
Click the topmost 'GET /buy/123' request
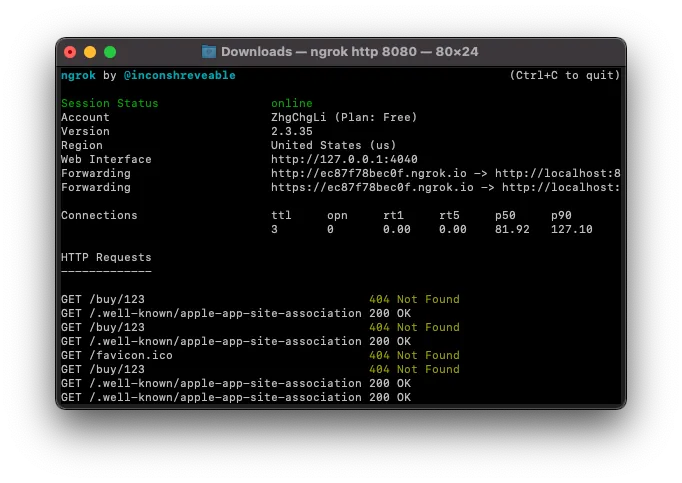coord(103,299)
